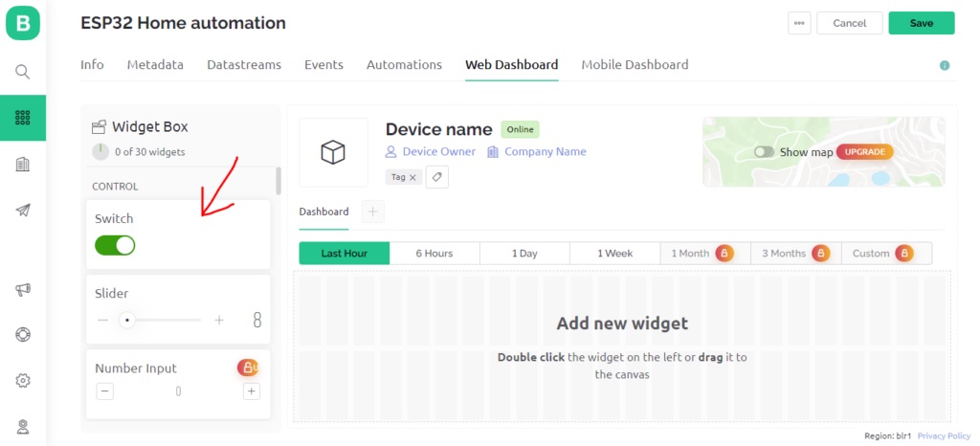Add a new dashboard tab with plus
980x446 pixels.
pos(373,212)
